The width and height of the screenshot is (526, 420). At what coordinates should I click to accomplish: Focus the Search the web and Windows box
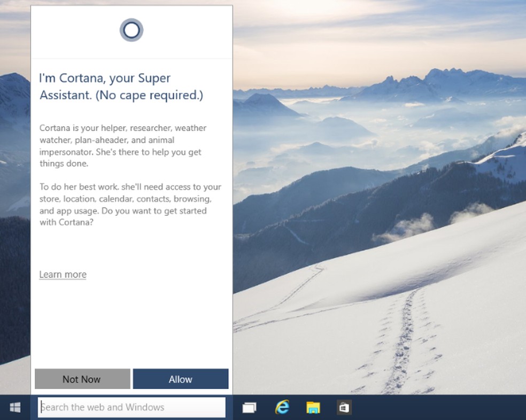coord(131,407)
